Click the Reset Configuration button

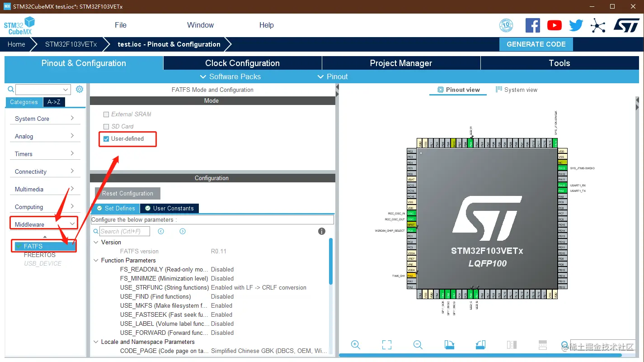click(127, 193)
